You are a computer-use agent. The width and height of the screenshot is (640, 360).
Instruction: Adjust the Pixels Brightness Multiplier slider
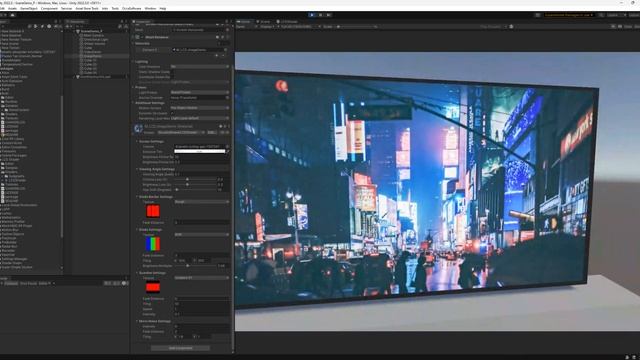[196, 266]
